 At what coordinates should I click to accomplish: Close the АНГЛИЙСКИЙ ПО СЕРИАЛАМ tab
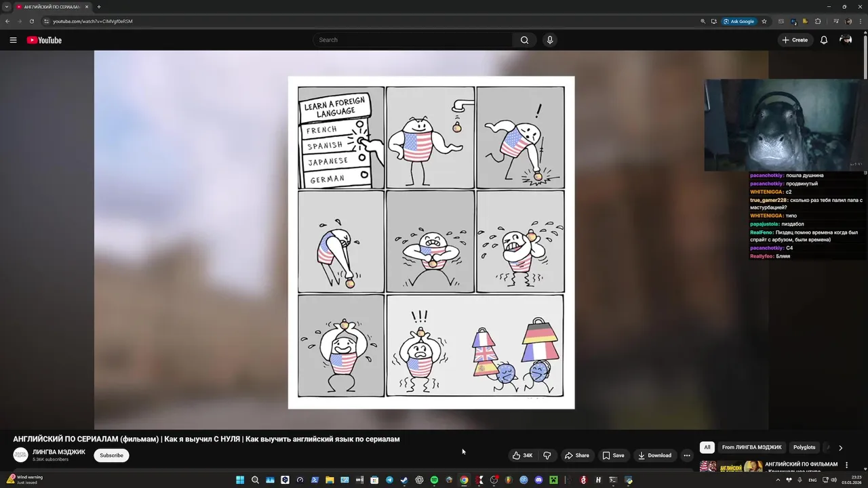[x=87, y=7]
